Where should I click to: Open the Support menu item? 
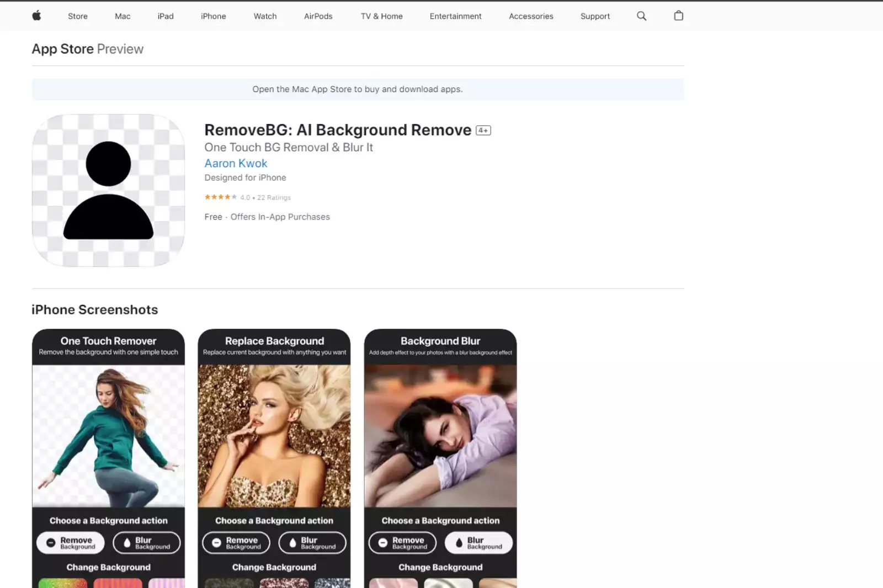[595, 16]
